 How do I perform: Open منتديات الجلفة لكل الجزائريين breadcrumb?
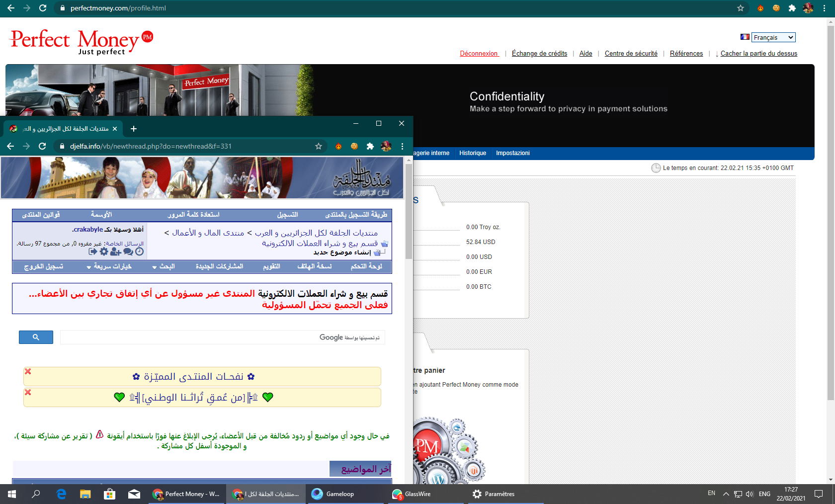[x=317, y=233]
